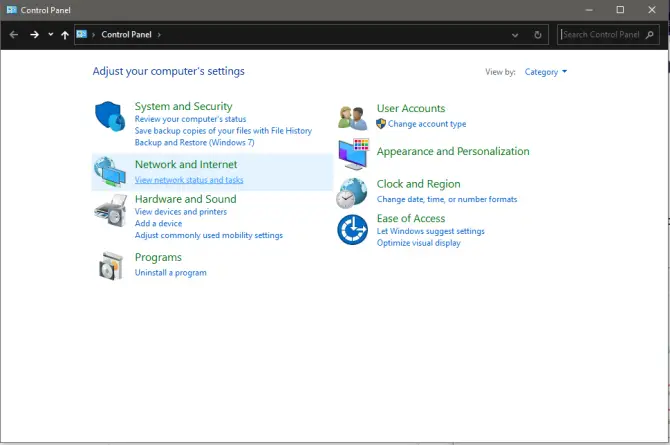The height and width of the screenshot is (445, 670).
Task: Open the Clock and Region globe icon
Action: tap(352, 193)
